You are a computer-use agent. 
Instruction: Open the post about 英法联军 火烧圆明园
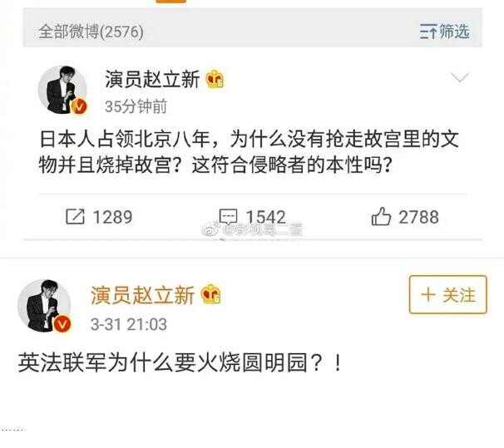[x=180, y=363]
